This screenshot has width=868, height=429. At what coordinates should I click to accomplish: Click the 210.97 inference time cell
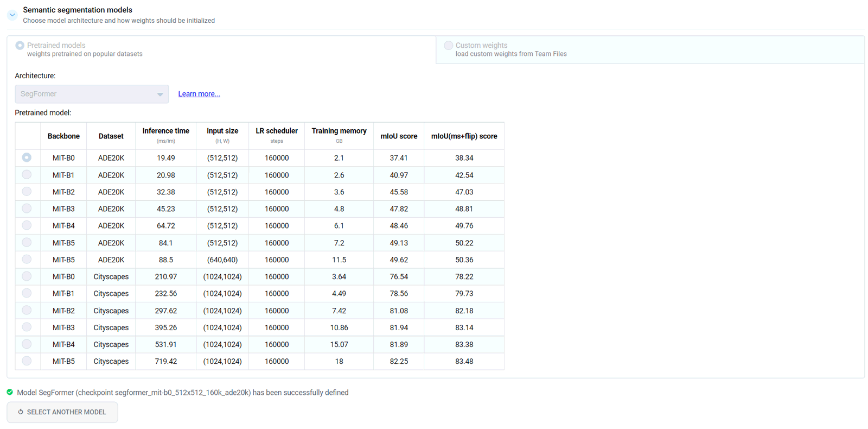(x=166, y=277)
